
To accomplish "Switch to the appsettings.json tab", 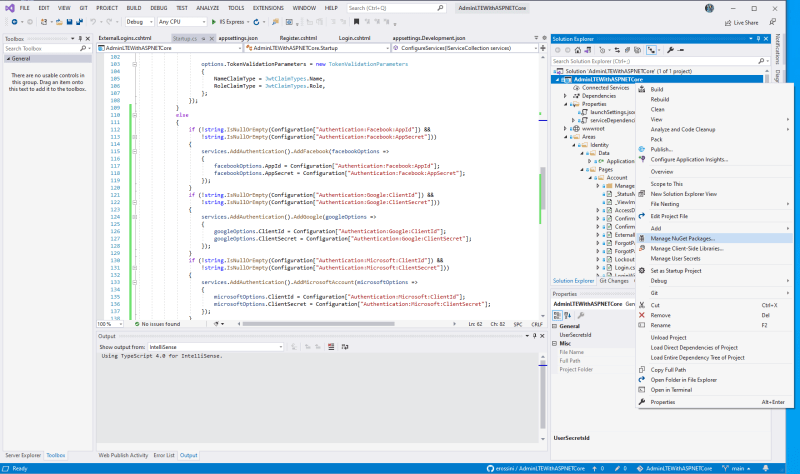I will click(238, 38).
